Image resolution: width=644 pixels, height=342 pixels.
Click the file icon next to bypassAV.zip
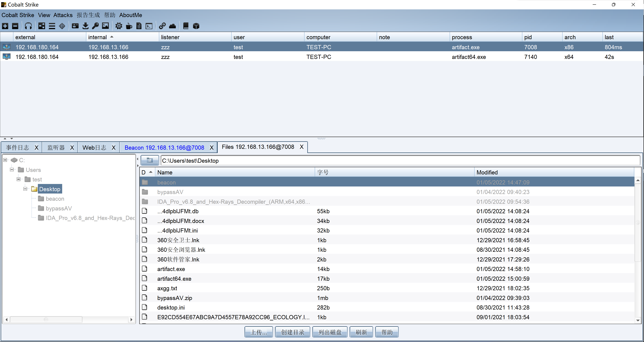[144, 297]
